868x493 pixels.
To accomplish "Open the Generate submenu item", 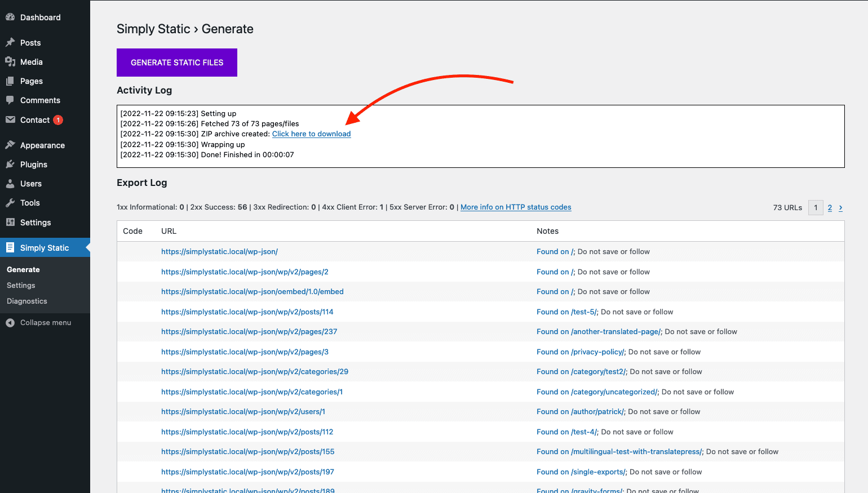I will point(23,270).
